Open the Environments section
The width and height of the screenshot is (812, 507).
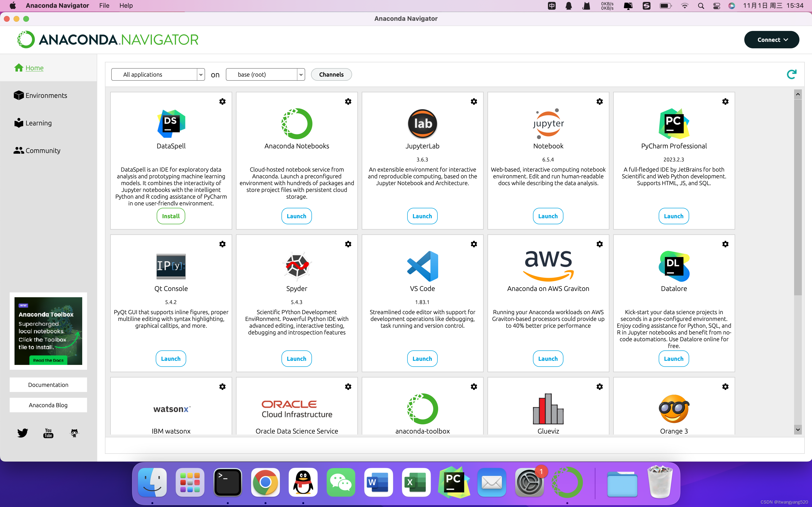tap(46, 95)
